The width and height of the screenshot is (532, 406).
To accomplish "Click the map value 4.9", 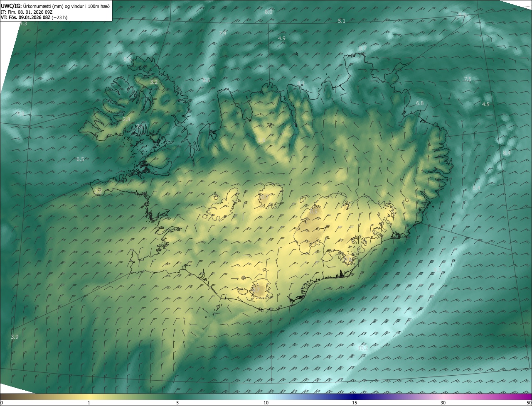I will point(282,38).
